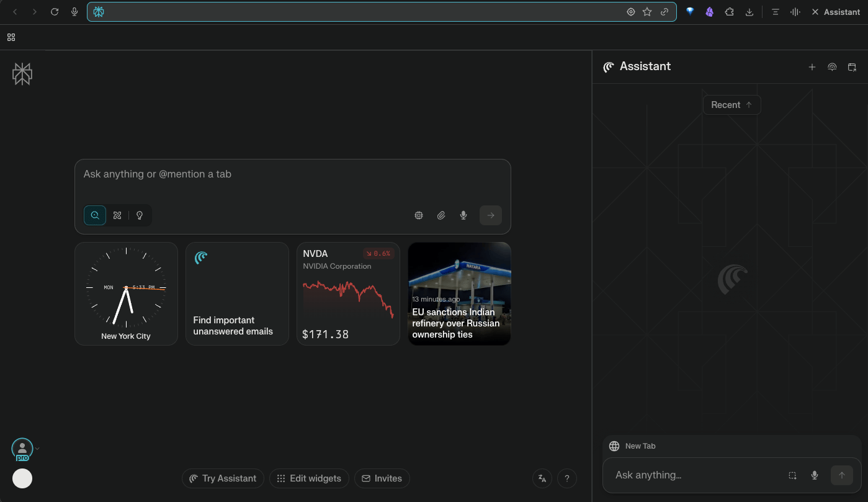This screenshot has height=502, width=868.
Task: Open the purple extension icon in toolbar
Action: pyautogui.click(x=710, y=12)
